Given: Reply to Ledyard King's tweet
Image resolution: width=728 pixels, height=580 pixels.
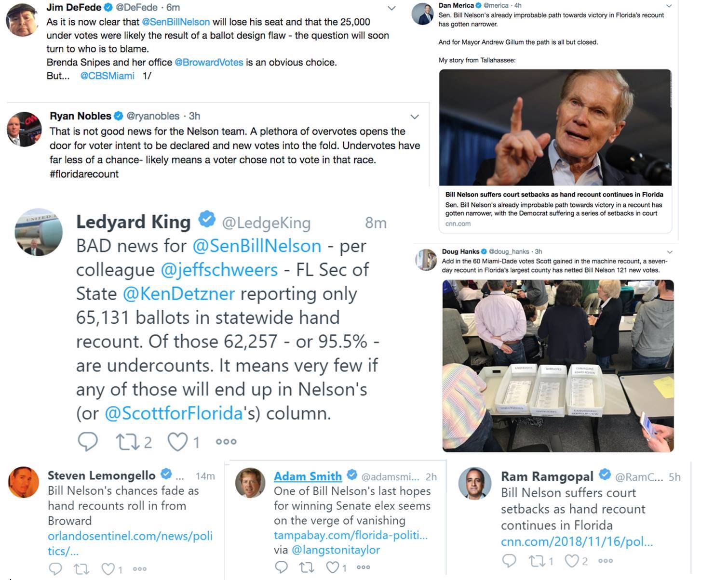Looking at the screenshot, I should click(x=88, y=441).
